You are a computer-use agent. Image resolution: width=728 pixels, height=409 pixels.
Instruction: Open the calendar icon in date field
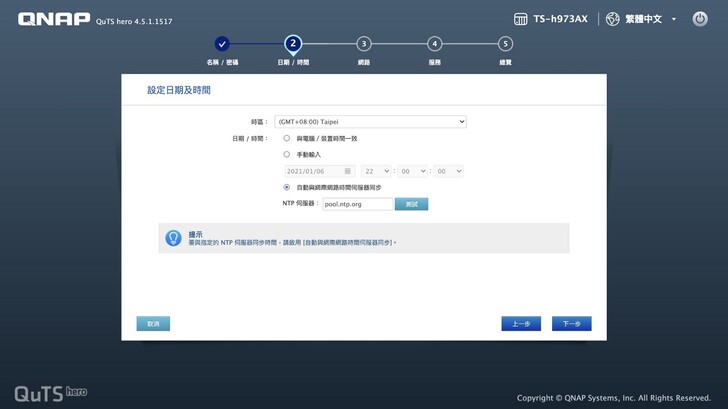click(x=347, y=171)
